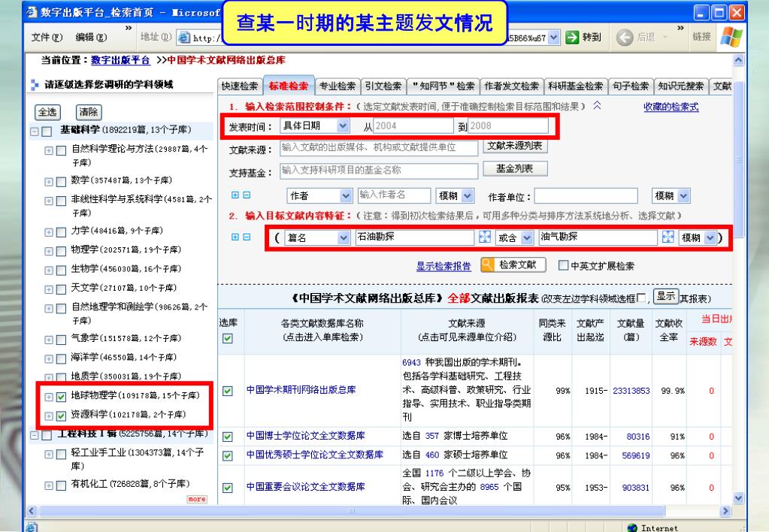Uncheck 中国博士学位论文全文数据库 checkbox
Screen dimensions: 769x532
coord(228,437)
